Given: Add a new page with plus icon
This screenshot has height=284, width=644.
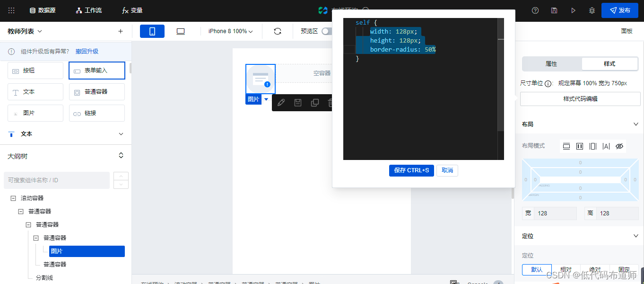Looking at the screenshot, I should (121, 31).
